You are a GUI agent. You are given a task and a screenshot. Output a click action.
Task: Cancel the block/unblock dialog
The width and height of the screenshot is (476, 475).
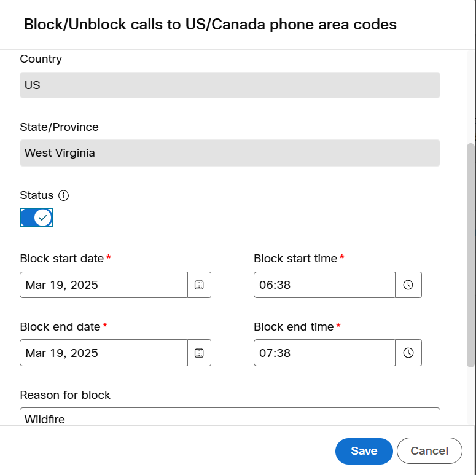tap(429, 451)
